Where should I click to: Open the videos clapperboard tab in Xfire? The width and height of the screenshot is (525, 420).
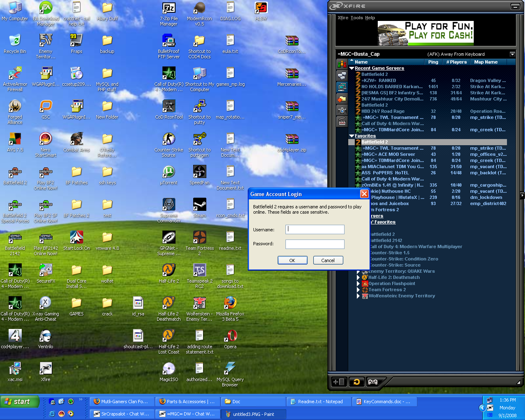pos(342,121)
